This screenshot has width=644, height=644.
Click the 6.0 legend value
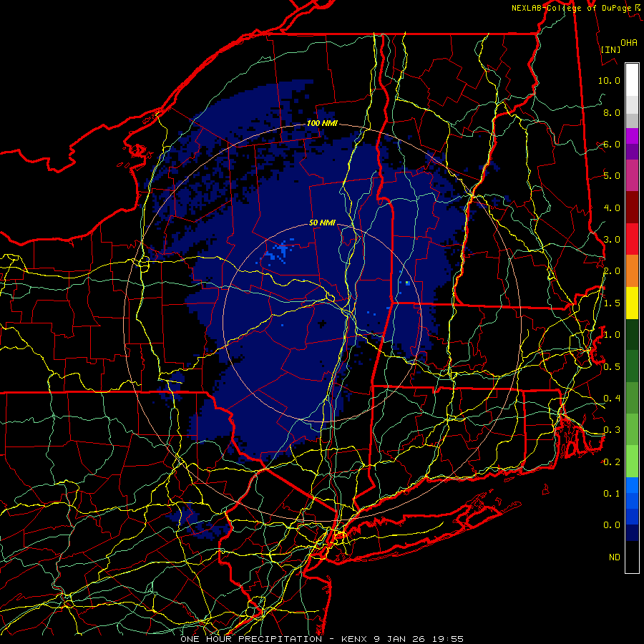[x=612, y=144]
